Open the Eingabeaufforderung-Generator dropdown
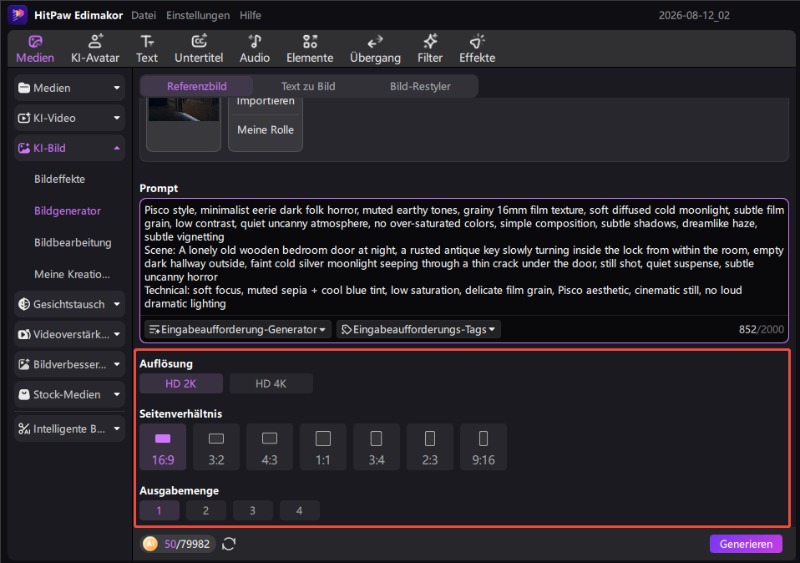Screen dimensions: 800x563 [238, 329]
